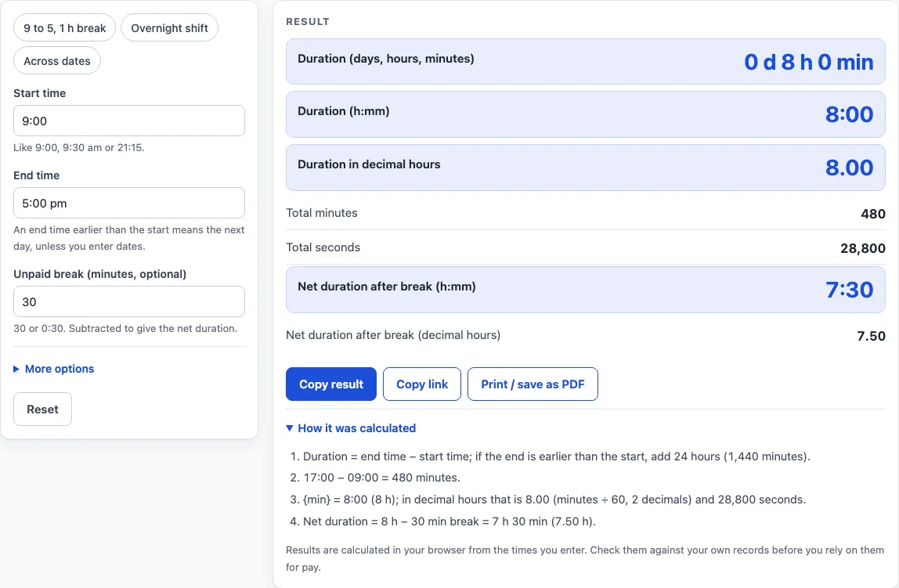Viewport: 899px width, 588px height.
Task: Click the 'Unpaid break (minutes, optional)' label
Action: pos(99,274)
